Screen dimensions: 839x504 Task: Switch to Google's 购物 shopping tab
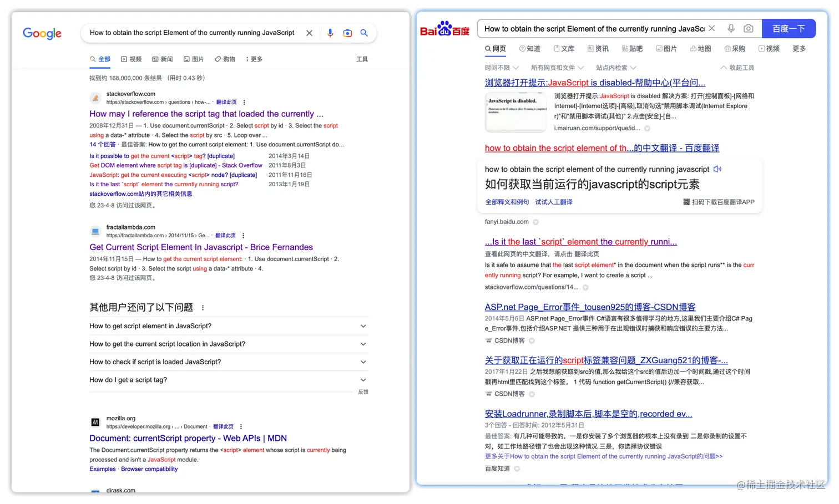click(225, 59)
